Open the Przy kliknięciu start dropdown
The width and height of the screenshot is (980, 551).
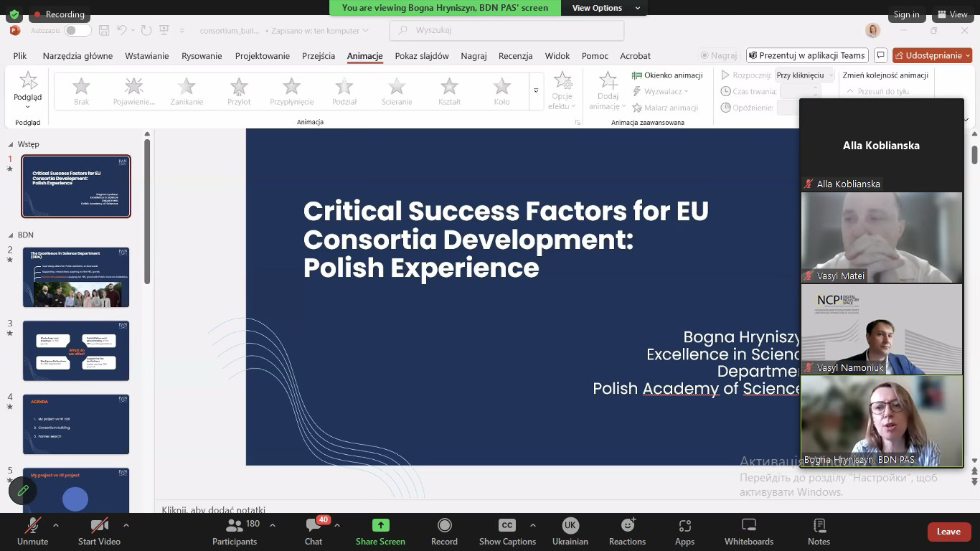(804, 75)
